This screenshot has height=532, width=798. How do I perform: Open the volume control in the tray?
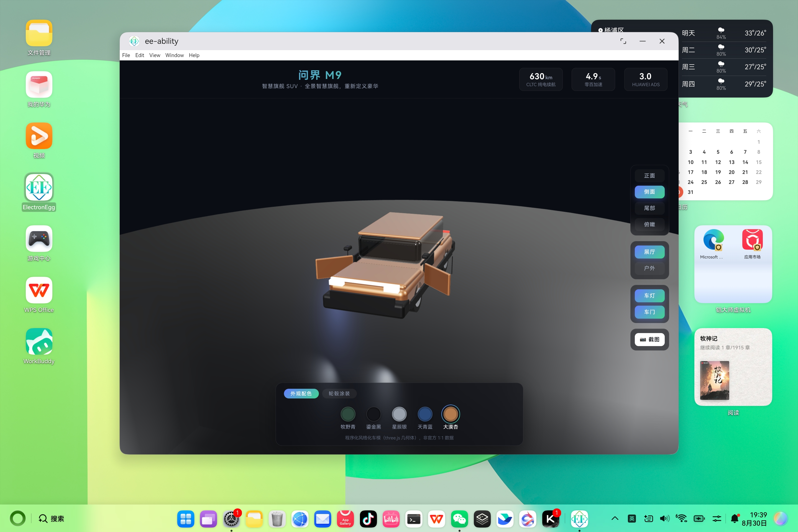click(665, 518)
